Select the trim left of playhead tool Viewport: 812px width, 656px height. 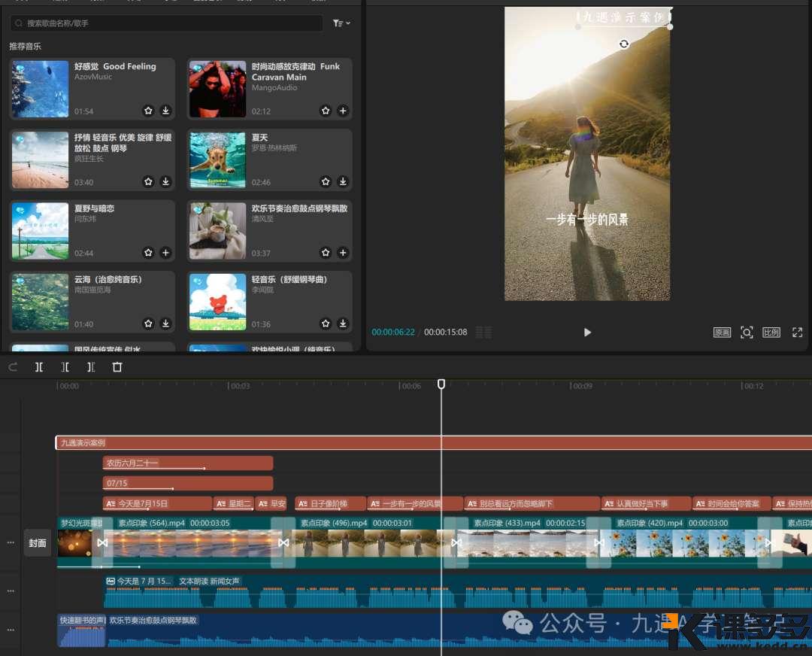click(65, 367)
